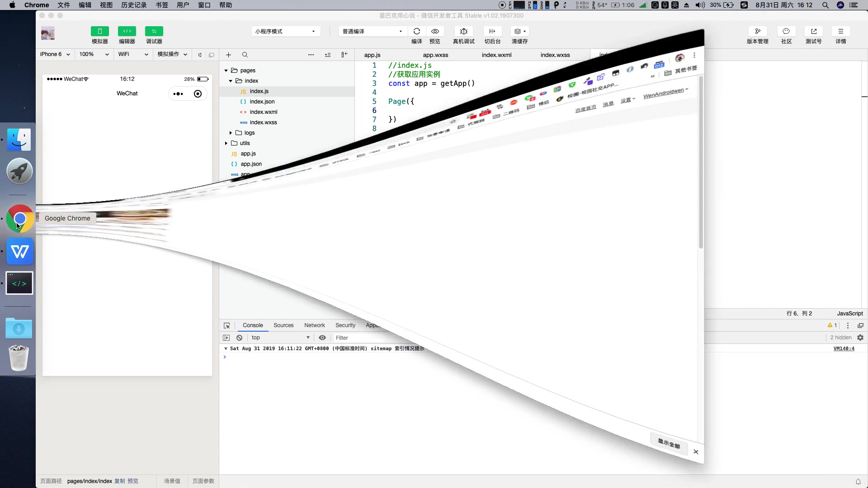Open the 小程序模式 mode dropdown
This screenshot has height=488, width=868.
click(285, 31)
